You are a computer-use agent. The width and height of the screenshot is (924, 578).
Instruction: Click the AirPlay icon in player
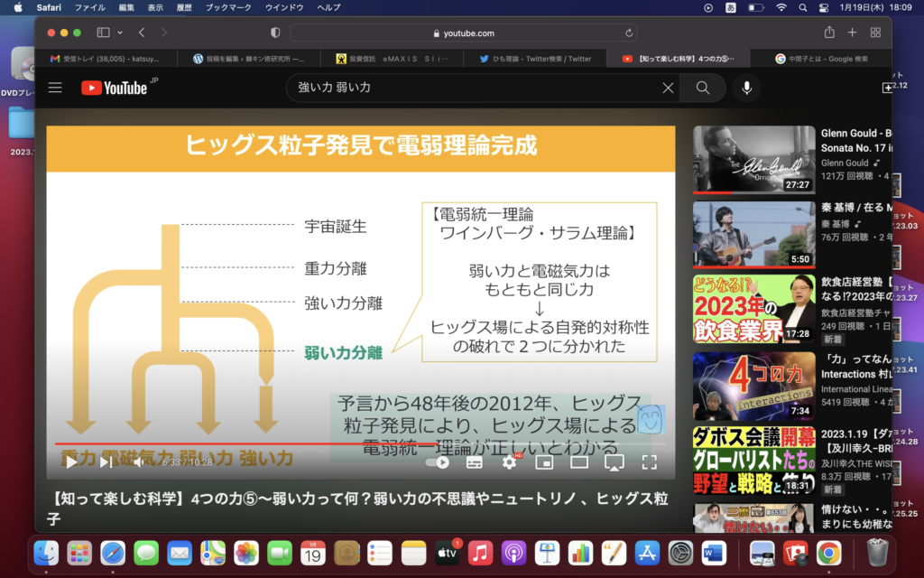tap(614, 462)
